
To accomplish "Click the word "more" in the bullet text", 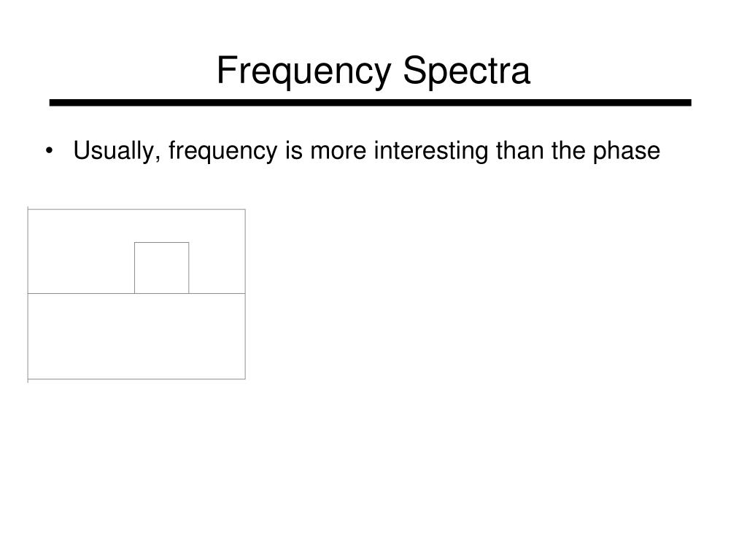I will 338,151.
